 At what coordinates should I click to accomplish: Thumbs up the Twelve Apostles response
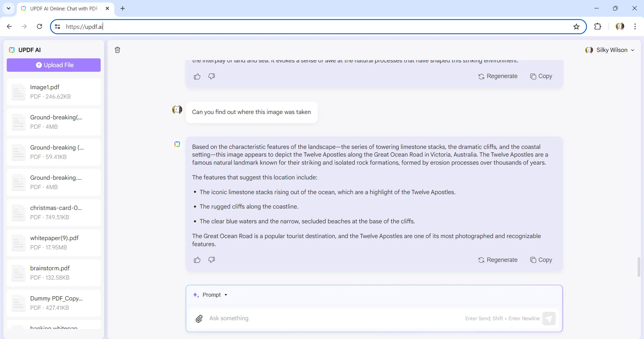click(197, 260)
